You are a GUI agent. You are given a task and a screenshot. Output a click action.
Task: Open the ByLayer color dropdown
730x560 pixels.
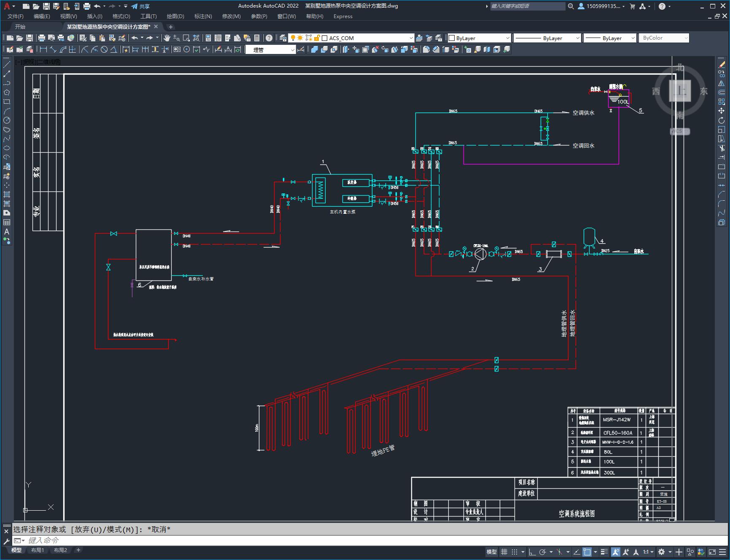click(x=479, y=38)
